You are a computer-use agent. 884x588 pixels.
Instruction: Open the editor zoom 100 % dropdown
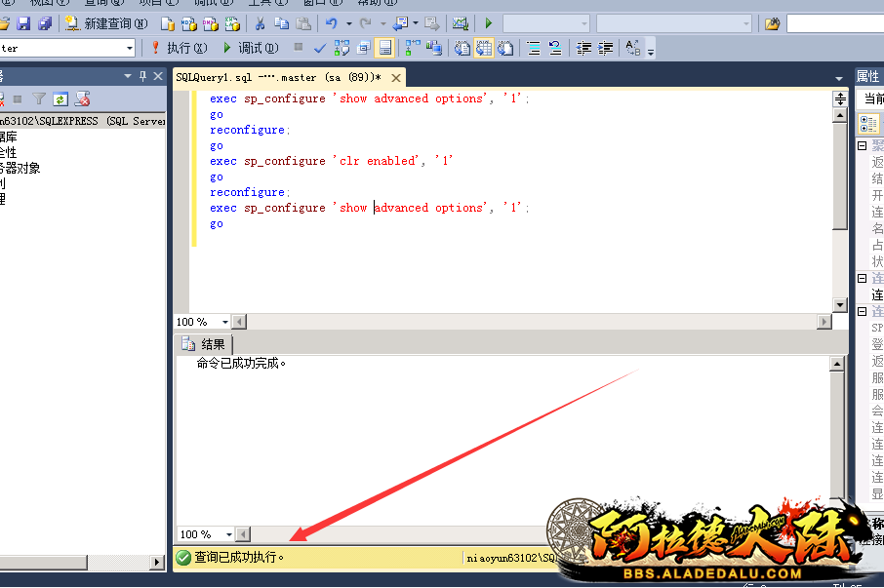click(x=224, y=322)
